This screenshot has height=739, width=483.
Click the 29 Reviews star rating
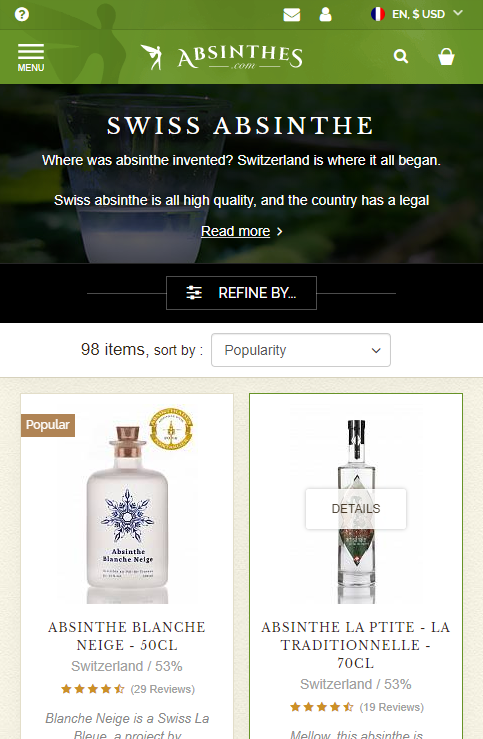128,689
